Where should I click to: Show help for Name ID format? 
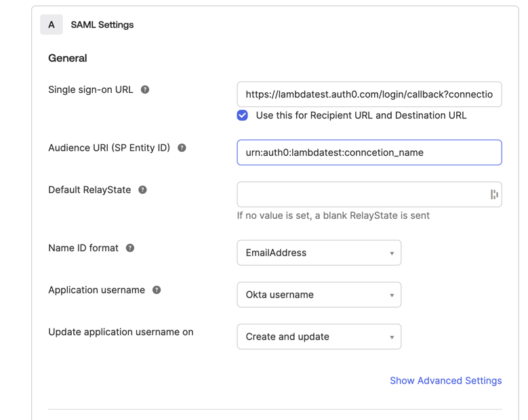130,248
